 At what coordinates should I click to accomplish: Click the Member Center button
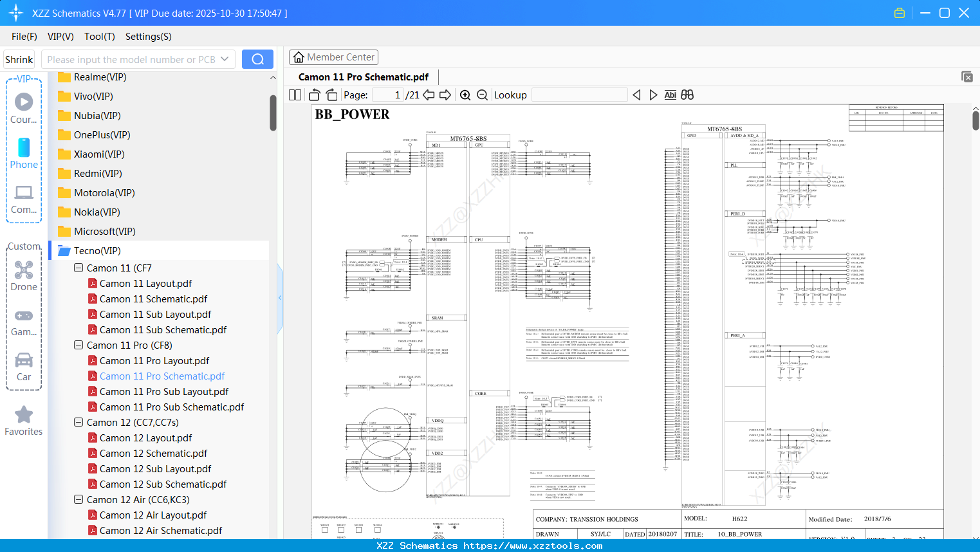(333, 57)
